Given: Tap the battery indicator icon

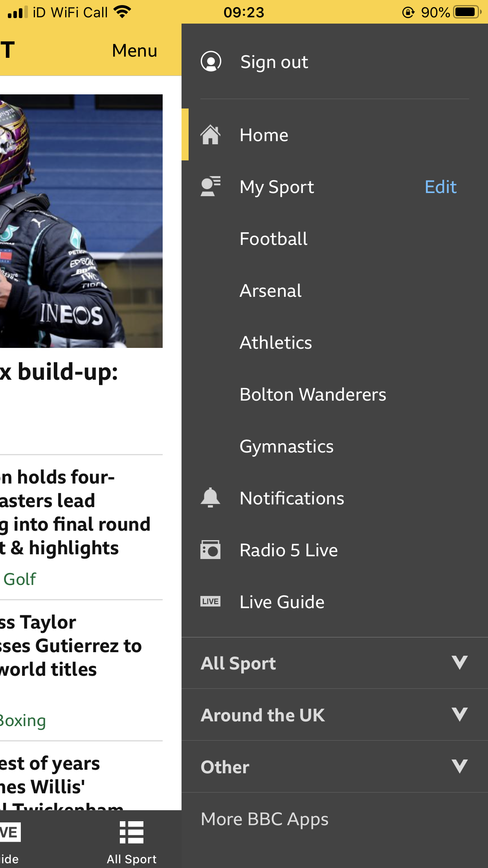Looking at the screenshot, I should coord(468,12).
